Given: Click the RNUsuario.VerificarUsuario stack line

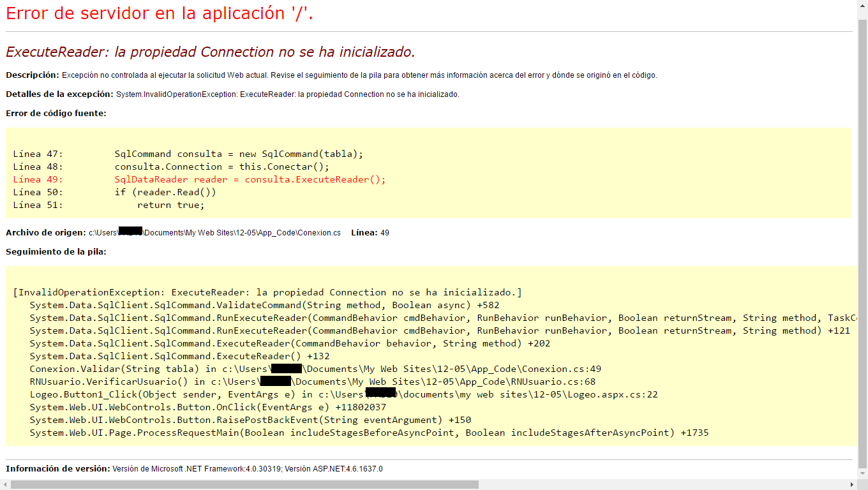Looking at the screenshot, I should [x=312, y=382].
